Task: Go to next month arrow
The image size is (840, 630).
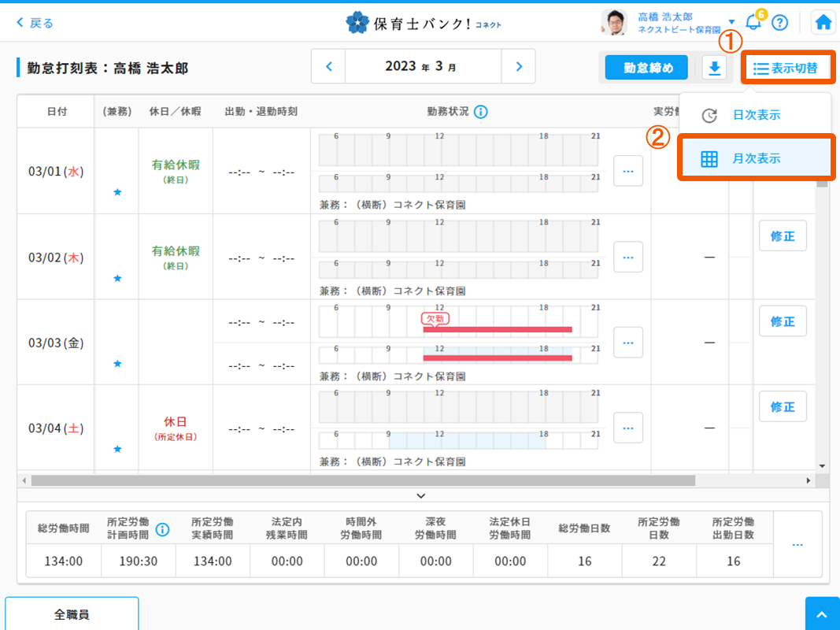Action: tap(518, 67)
